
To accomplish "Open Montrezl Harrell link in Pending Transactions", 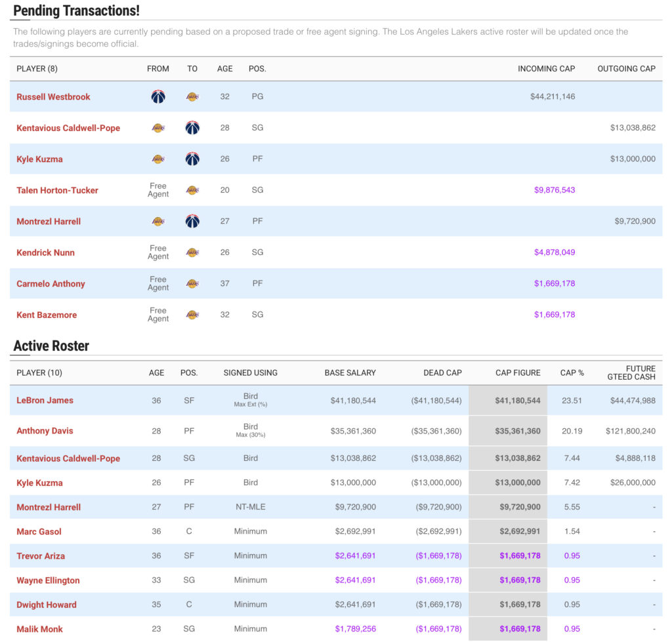I will coord(49,222).
